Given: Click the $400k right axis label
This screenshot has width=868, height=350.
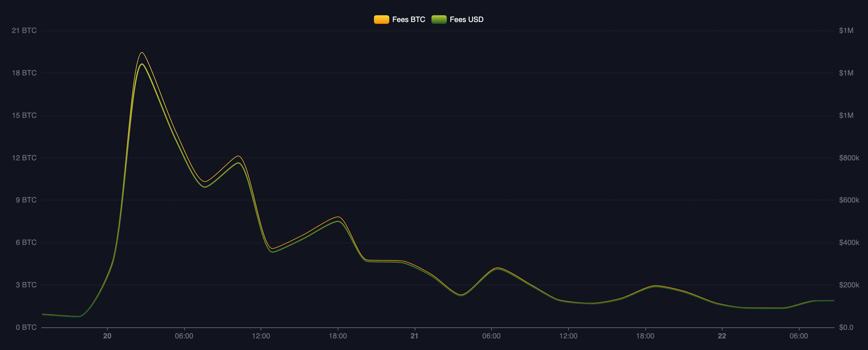Looking at the screenshot, I should (x=849, y=242).
